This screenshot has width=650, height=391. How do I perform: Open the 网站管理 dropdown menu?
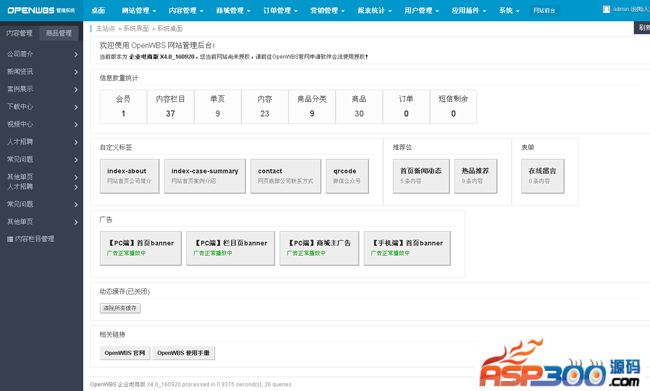[138, 10]
